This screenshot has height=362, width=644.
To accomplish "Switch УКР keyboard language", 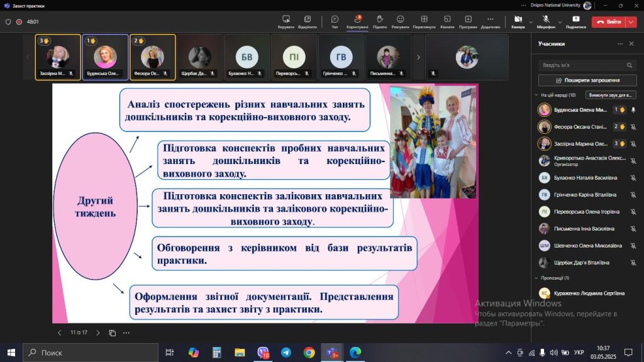I will [579, 353].
